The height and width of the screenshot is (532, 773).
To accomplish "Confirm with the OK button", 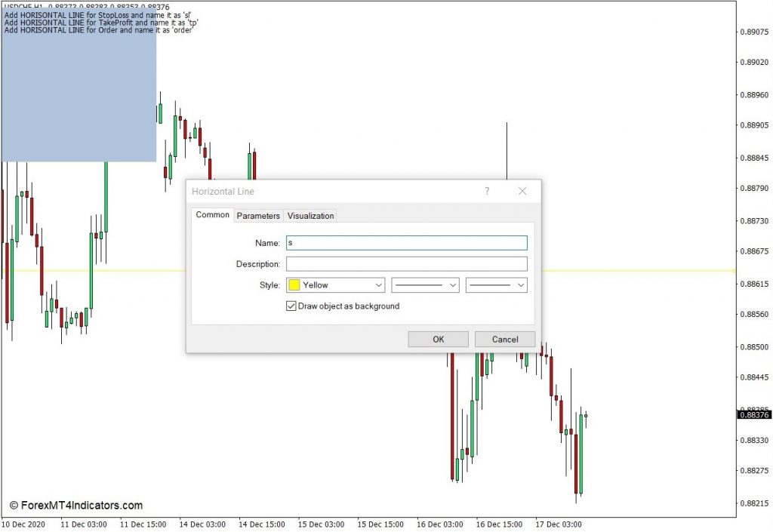I will 439,340.
